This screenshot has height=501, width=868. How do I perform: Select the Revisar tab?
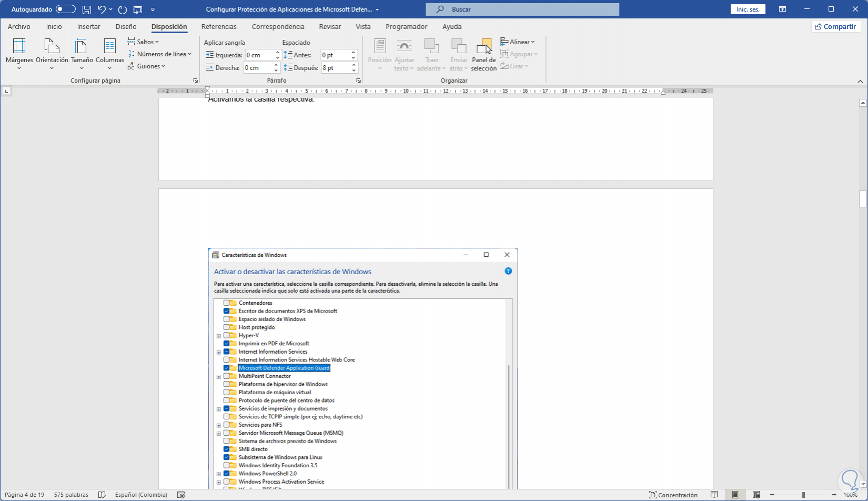(x=330, y=26)
